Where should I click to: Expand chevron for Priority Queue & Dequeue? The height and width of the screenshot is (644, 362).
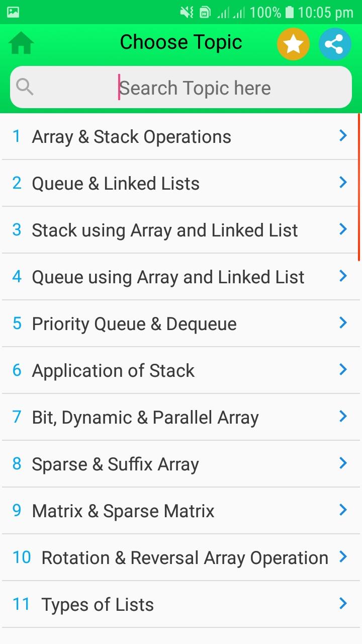pyautogui.click(x=343, y=323)
